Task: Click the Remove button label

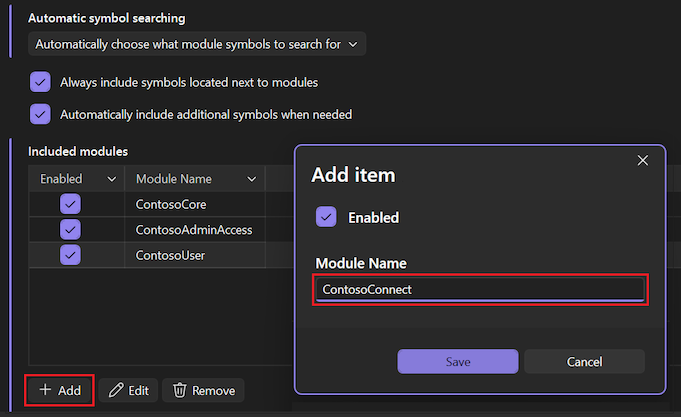Action: pyautogui.click(x=214, y=390)
